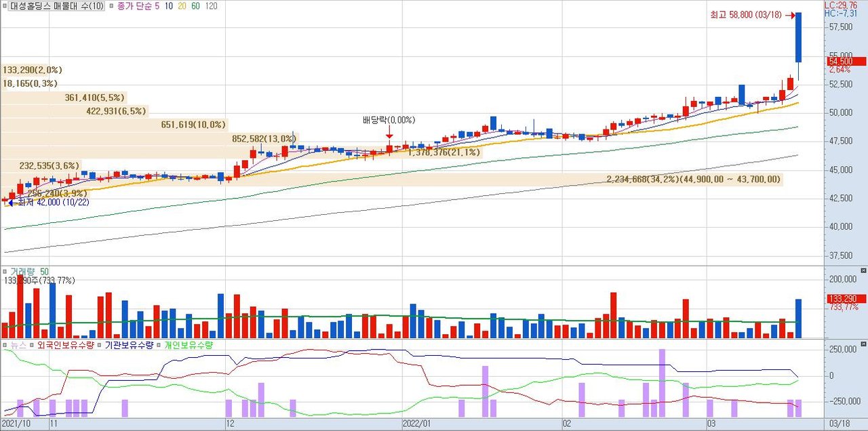
Task: Click the 대성홀딩스 매물대 수(10) indicator label
Action: (58, 6)
